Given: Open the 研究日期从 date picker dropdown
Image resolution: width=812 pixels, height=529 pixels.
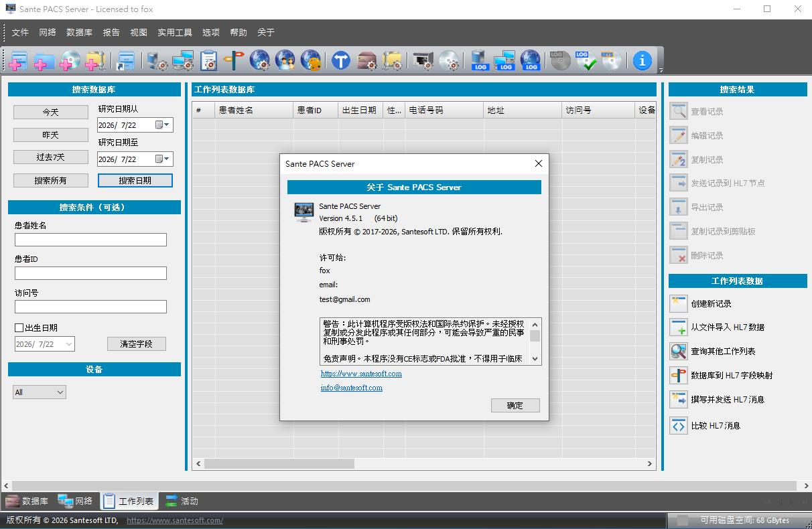Looking at the screenshot, I should pyautogui.click(x=163, y=125).
